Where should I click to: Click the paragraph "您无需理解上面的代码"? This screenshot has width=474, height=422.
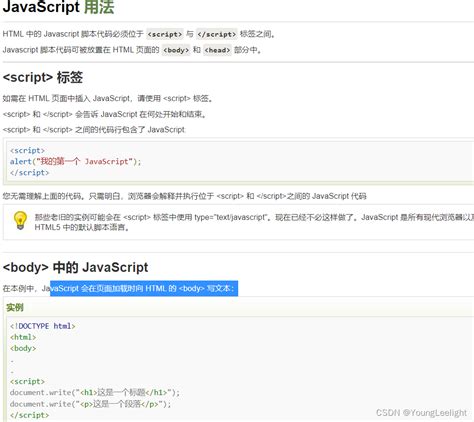point(184,196)
